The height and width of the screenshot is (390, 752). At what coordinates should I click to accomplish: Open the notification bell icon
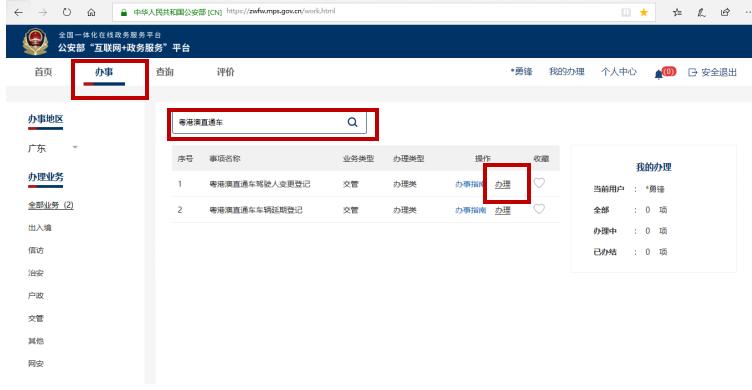coord(658,74)
